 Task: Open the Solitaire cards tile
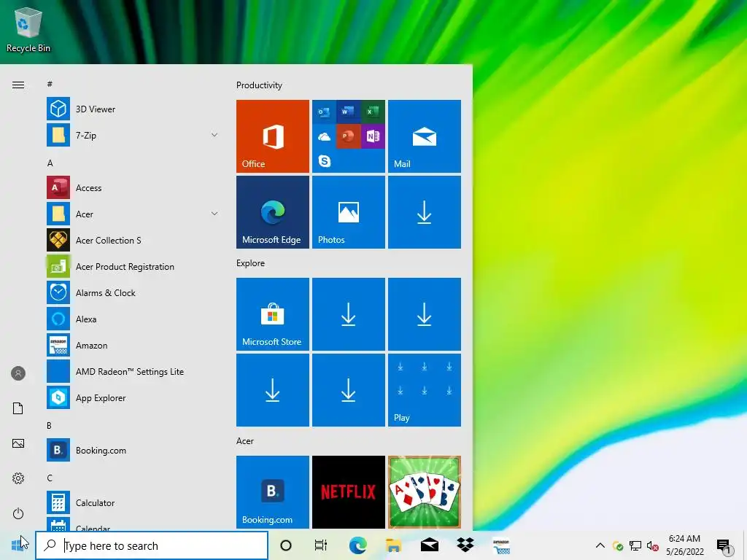point(425,492)
